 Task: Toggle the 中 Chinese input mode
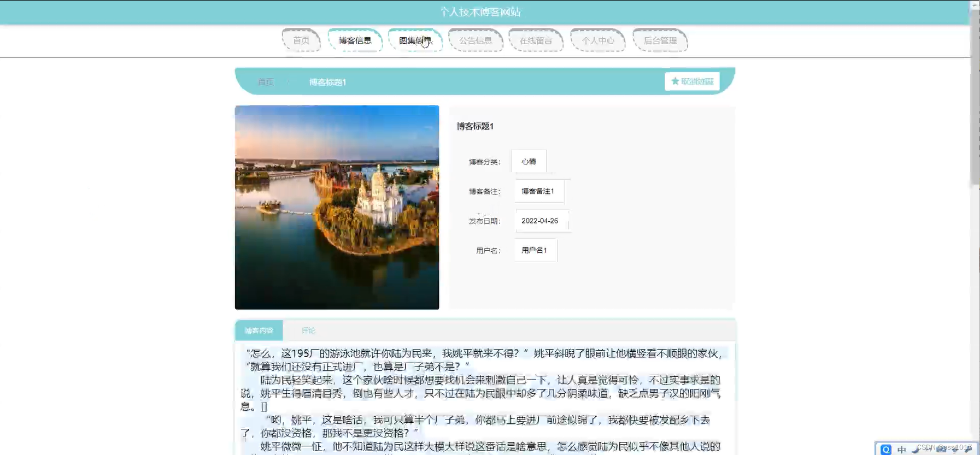pos(902,450)
